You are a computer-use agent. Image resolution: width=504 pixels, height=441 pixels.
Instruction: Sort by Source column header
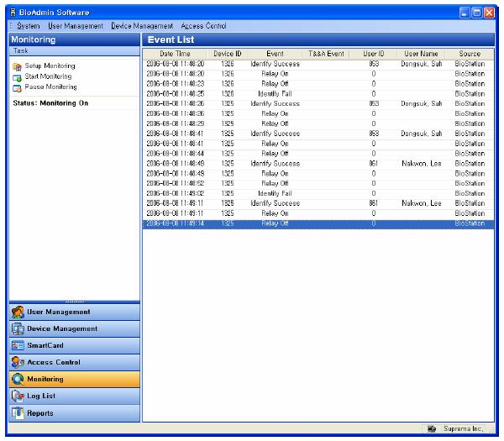pos(470,54)
